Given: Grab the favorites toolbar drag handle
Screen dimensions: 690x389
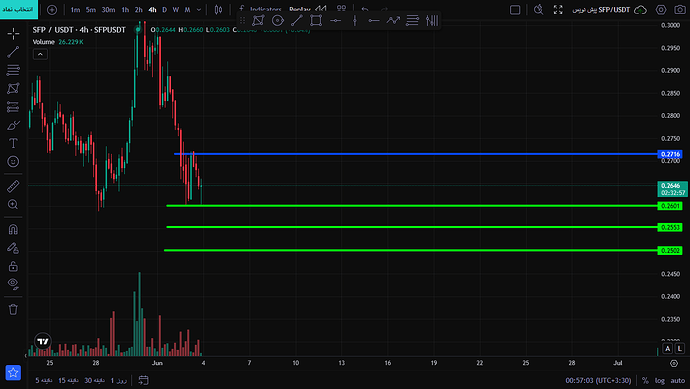Looking at the screenshot, I should coord(242,20).
